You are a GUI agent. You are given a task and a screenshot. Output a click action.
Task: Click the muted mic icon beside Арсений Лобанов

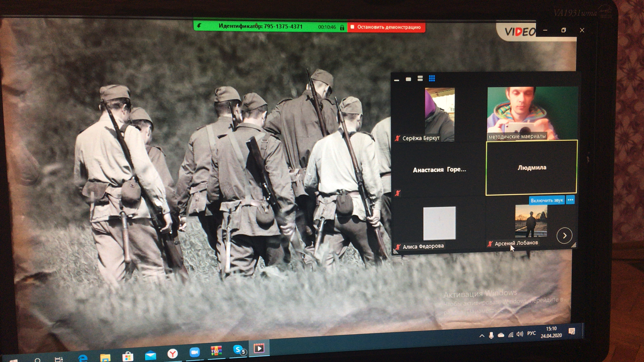[x=490, y=244]
